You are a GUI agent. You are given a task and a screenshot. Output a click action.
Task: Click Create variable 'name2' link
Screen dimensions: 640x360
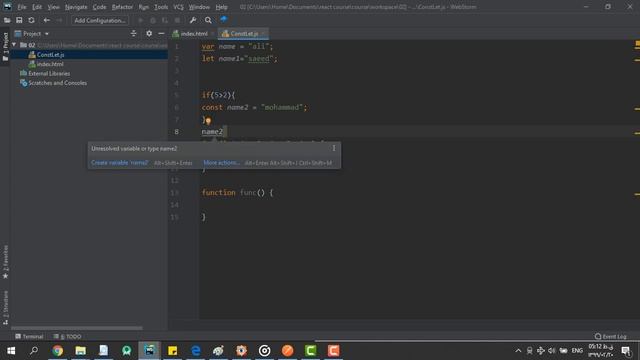[120, 162]
